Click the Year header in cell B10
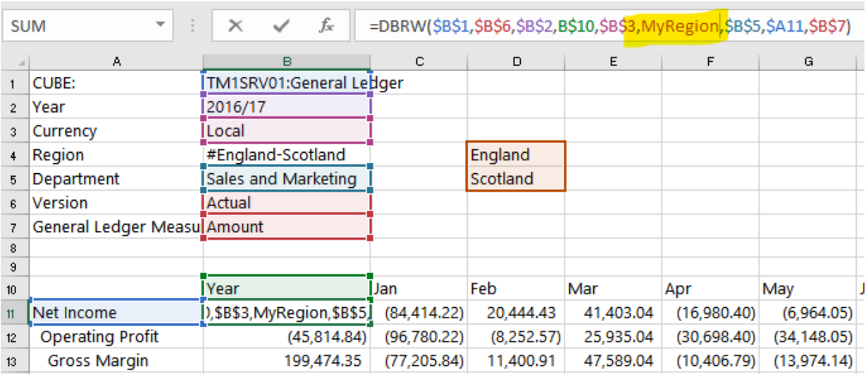Image resolution: width=868 pixels, height=378 pixels. 287,289
